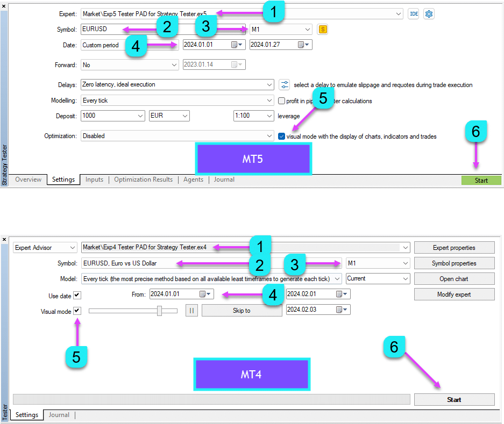Viewport: 504px width, 424px height.
Task: Switch to the Optimization Results tab
Action: click(143, 179)
